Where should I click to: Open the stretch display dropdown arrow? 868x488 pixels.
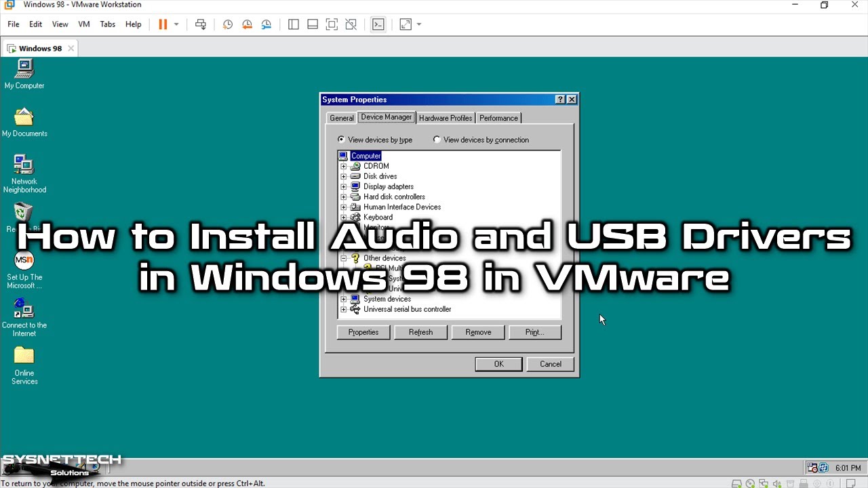click(x=419, y=24)
